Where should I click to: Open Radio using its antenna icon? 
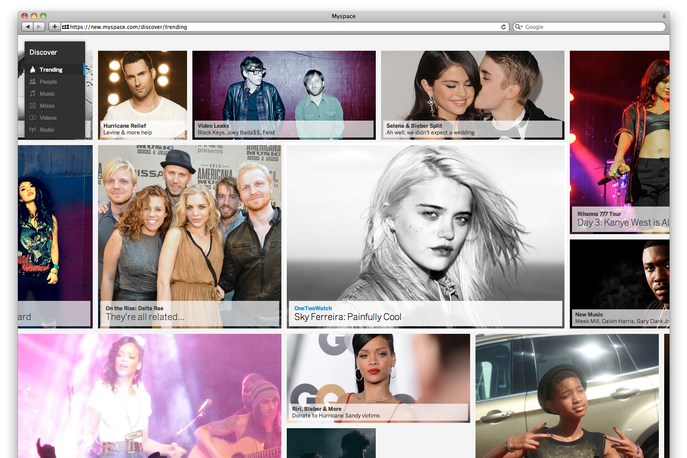click(x=32, y=129)
